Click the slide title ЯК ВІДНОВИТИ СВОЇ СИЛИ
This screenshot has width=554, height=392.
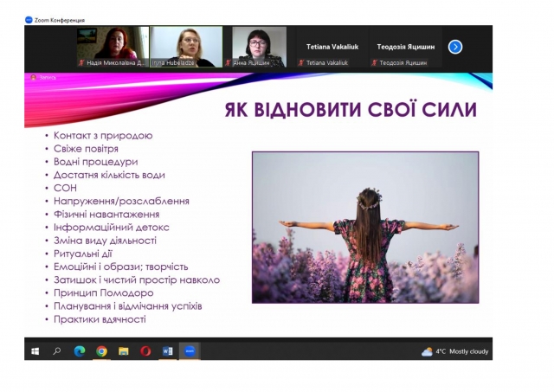pos(350,110)
